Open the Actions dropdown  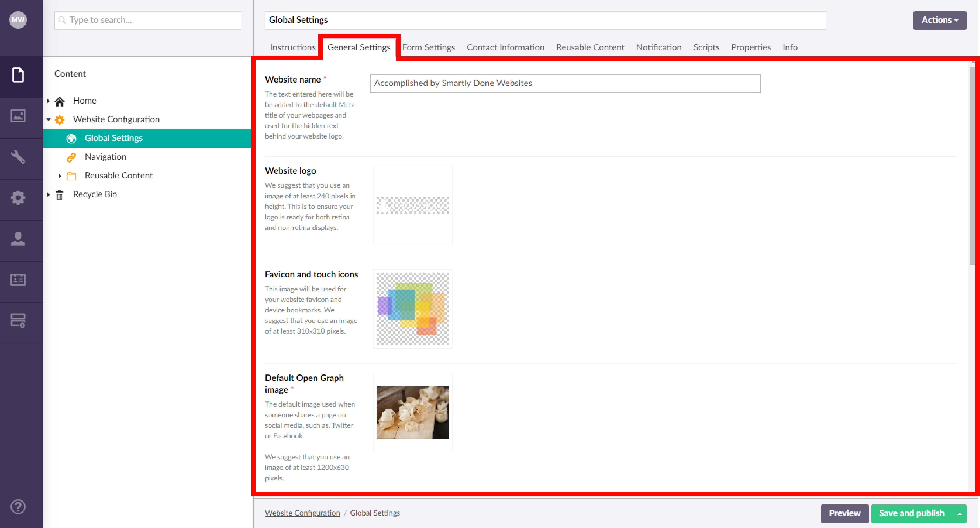click(939, 20)
